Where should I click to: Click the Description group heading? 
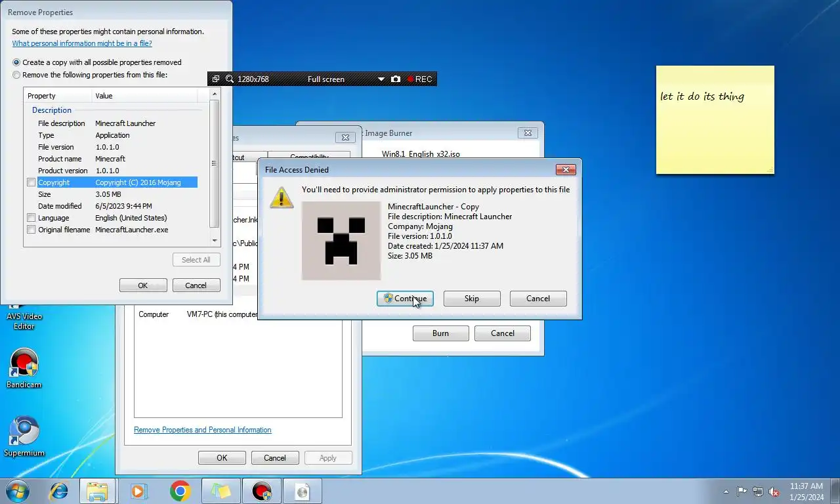[x=52, y=110]
